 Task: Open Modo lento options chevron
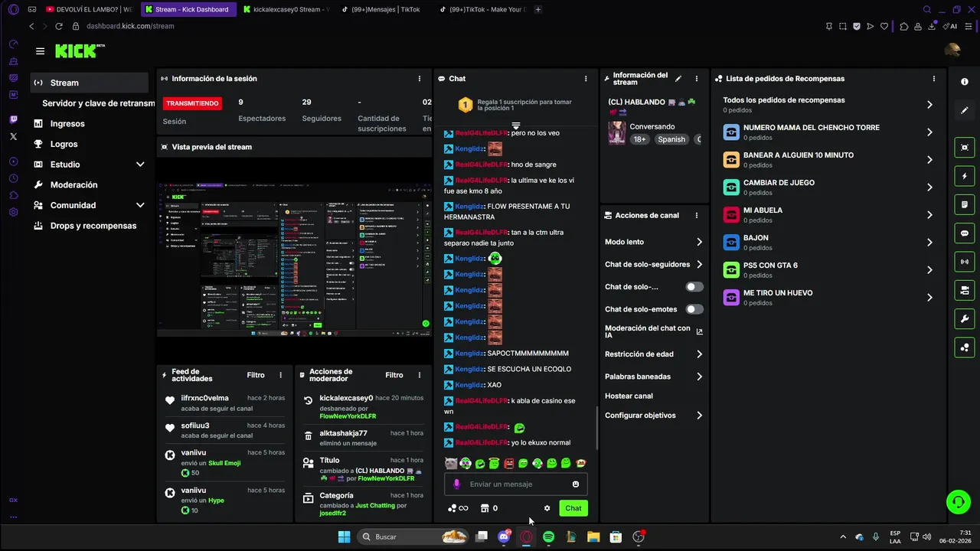coord(699,242)
